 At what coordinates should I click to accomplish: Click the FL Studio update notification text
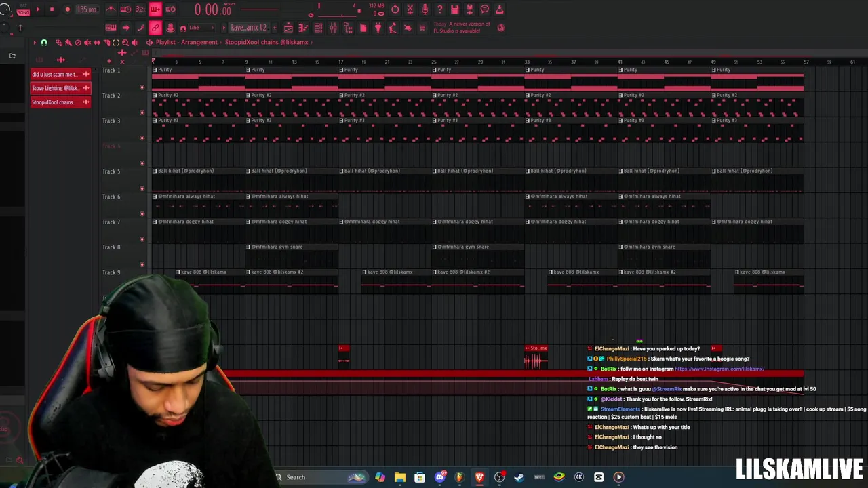pyautogui.click(x=462, y=28)
